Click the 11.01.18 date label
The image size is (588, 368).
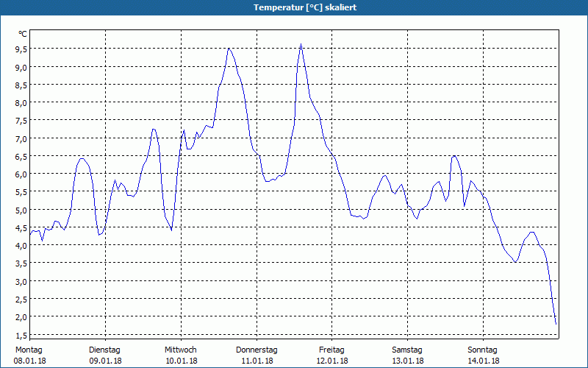pyautogui.click(x=257, y=361)
